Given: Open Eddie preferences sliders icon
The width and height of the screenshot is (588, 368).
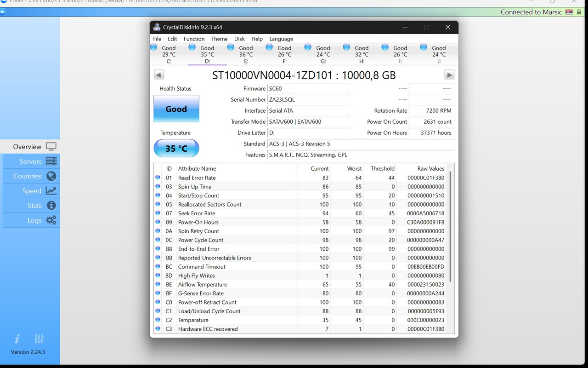Looking at the screenshot, I should (x=39, y=339).
